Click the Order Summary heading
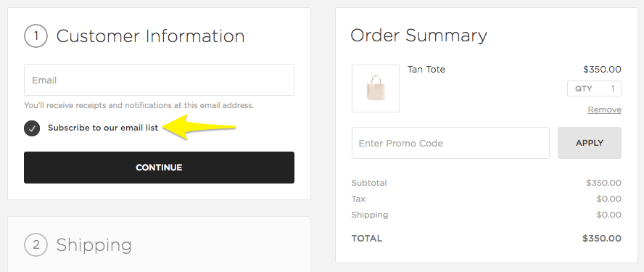644x272 pixels. coord(418,36)
